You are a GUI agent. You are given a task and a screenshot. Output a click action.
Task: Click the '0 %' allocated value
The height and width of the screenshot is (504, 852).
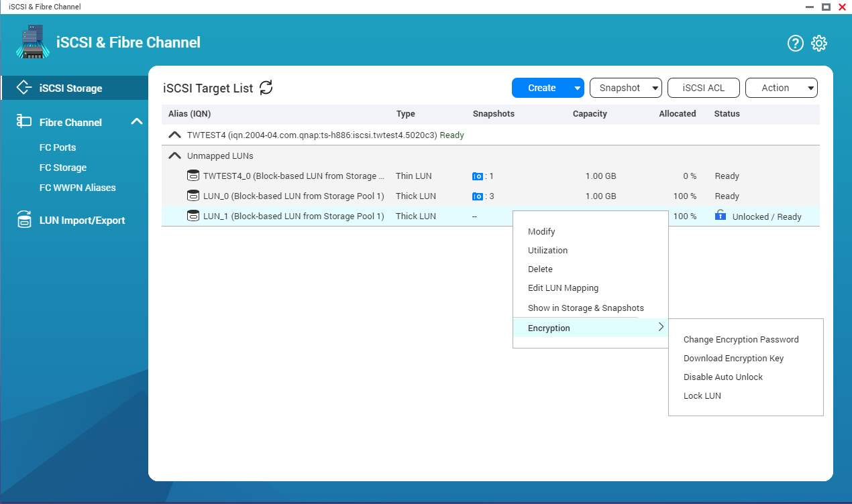click(x=690, y=176)
